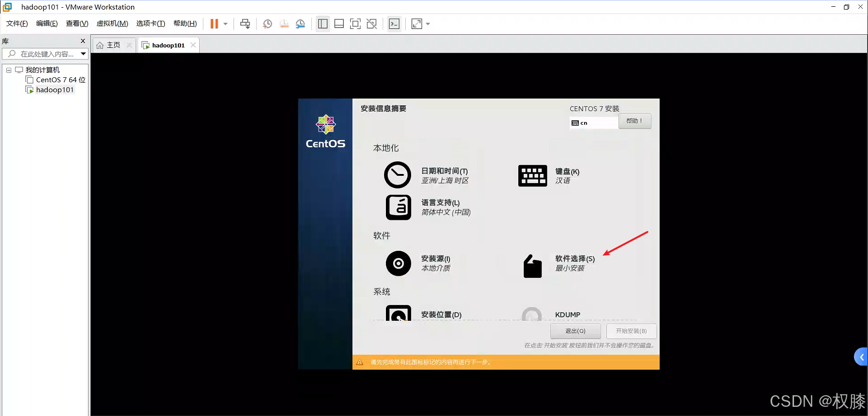Click the stretch guest display icon
Viewport: 868px width, 416px height.
417,24
